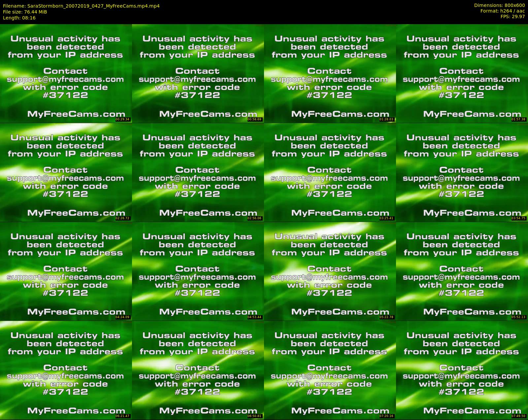Click the 02:56.06 timestamp label
528x420 pixels.
[255, 218]
